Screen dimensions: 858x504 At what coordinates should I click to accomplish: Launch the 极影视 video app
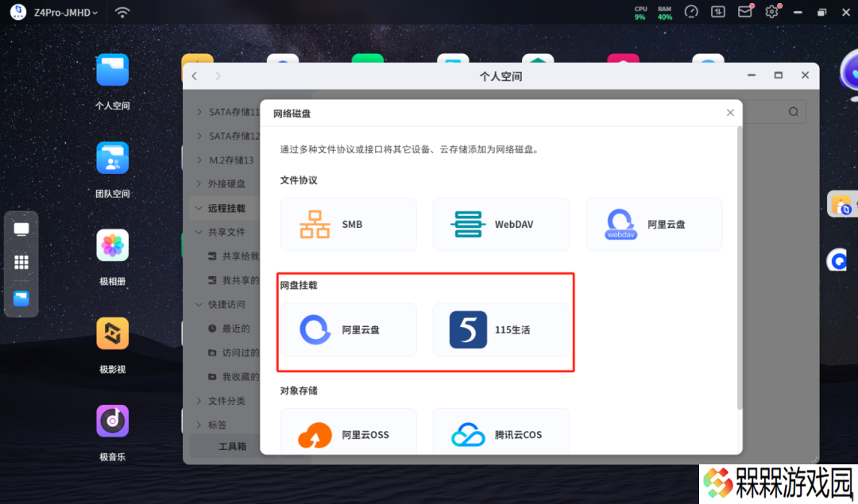coord(112,333)
